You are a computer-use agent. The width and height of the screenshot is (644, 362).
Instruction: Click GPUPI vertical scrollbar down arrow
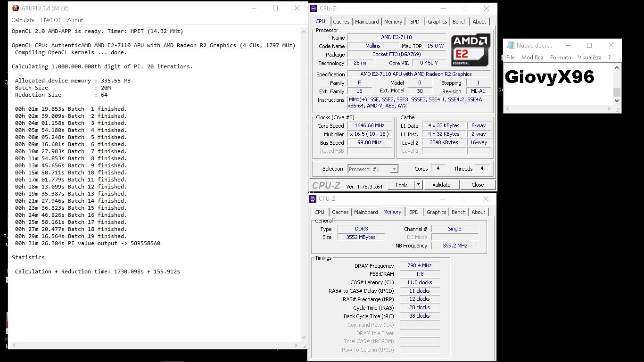(x=304, y=337)
